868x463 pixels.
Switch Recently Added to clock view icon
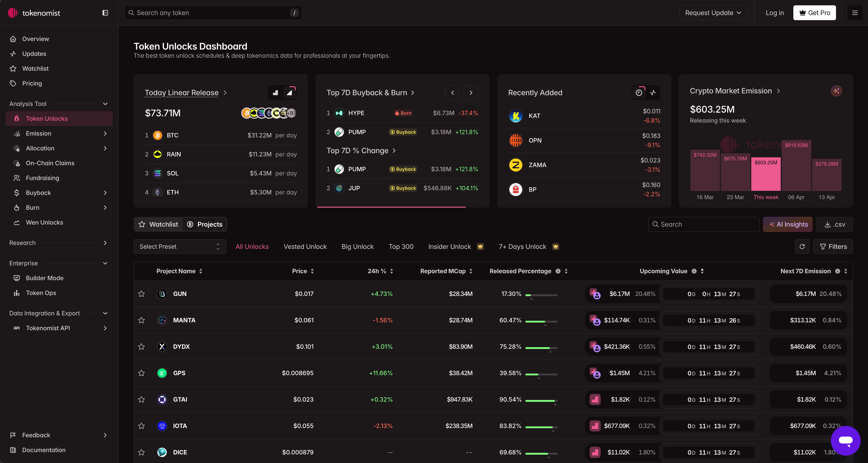pos(638,93)
